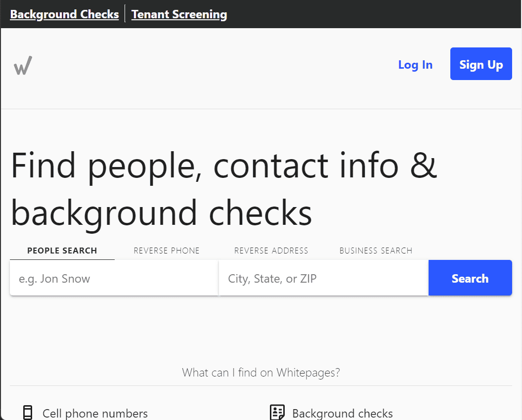Focus the City, State, or ZIP field
This screenshot has height=420, width=522.
(x=324, y=278)
